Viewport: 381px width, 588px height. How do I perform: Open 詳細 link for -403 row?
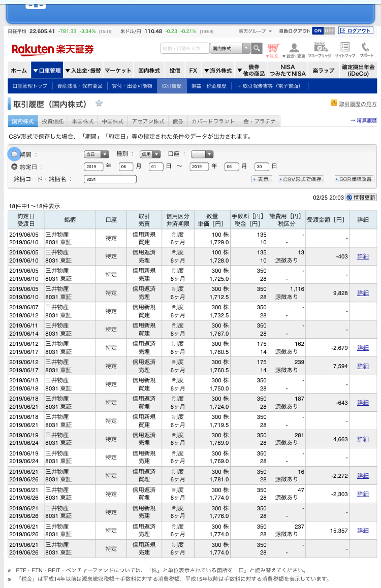point(363,256)
